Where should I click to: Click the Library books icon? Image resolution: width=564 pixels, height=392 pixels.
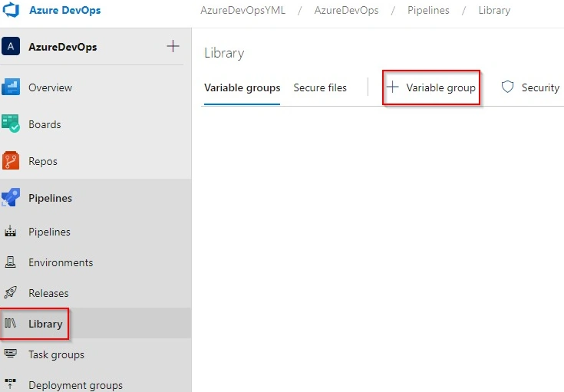(x=11, y=323)
